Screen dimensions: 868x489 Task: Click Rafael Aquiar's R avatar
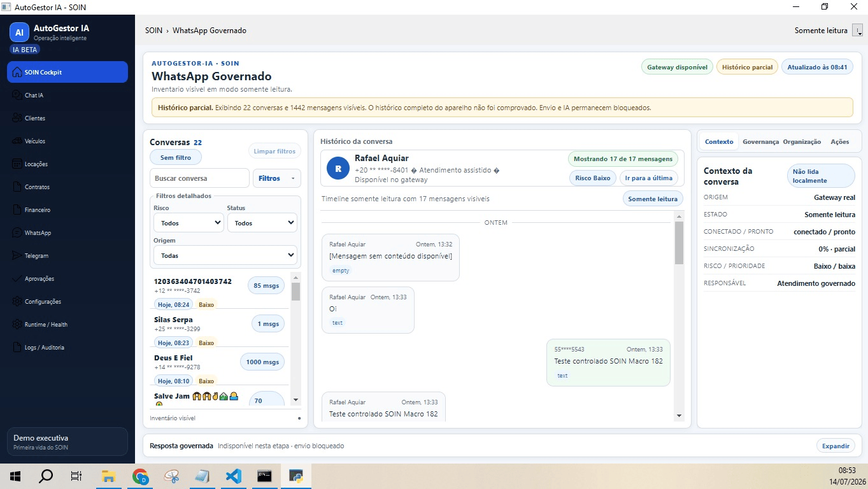[x=338, y=168]
